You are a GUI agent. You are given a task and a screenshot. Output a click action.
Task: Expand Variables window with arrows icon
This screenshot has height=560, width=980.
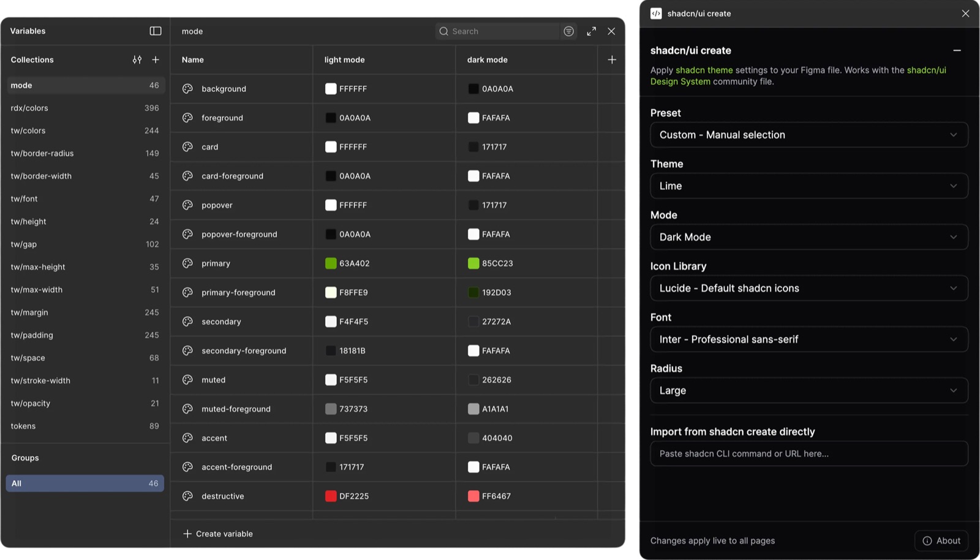[x=591, y=31]
